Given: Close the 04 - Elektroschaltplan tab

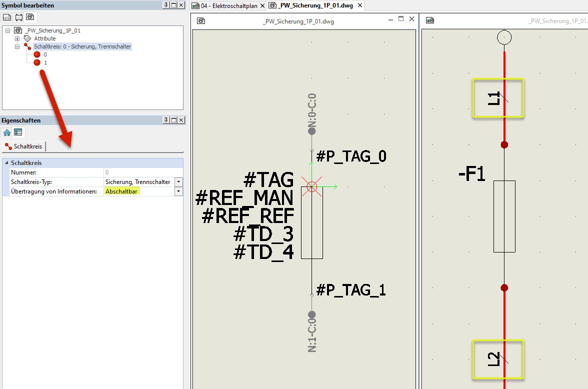Looking at the screenshot, I should pos(262,6).
